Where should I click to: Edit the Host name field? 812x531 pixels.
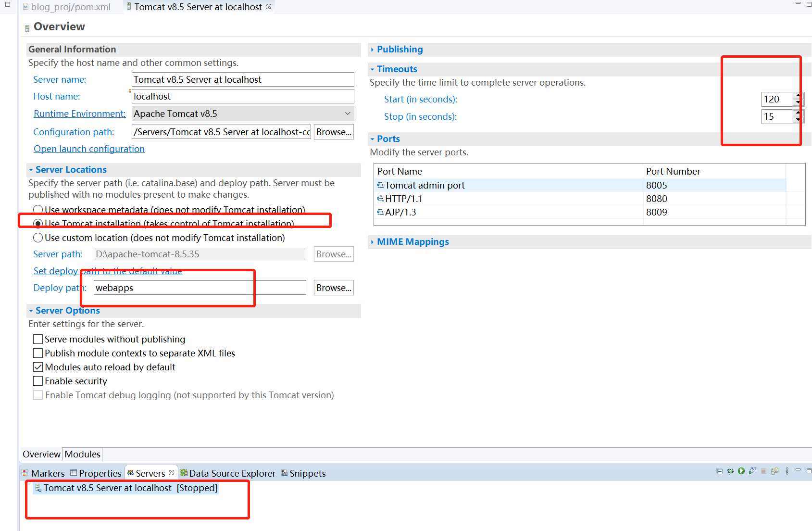243,96
